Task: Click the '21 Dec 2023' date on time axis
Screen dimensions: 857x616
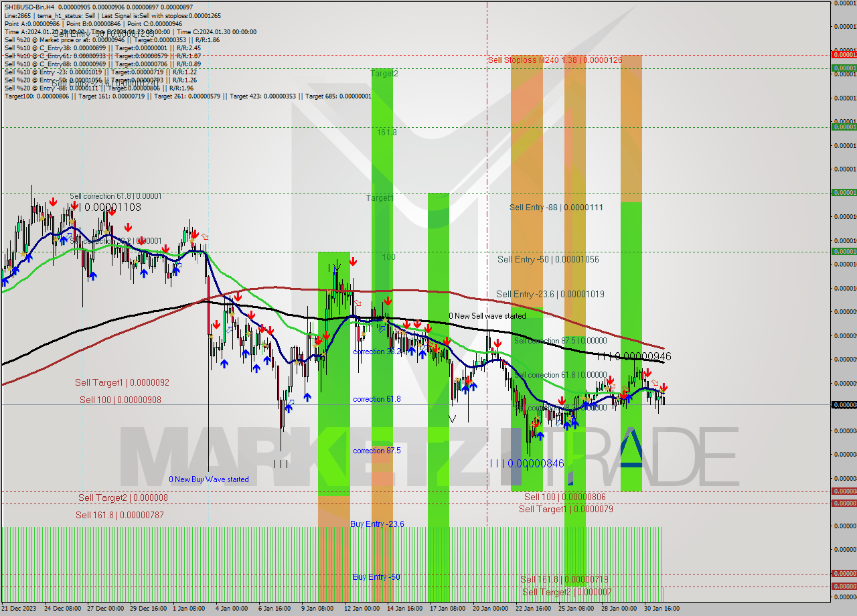Action: pyautogui.click(x=19, y=609)
